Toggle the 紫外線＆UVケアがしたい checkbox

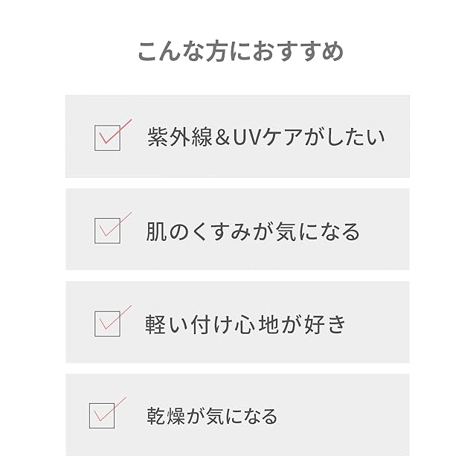pyautogui.click(x=108, y=138)
